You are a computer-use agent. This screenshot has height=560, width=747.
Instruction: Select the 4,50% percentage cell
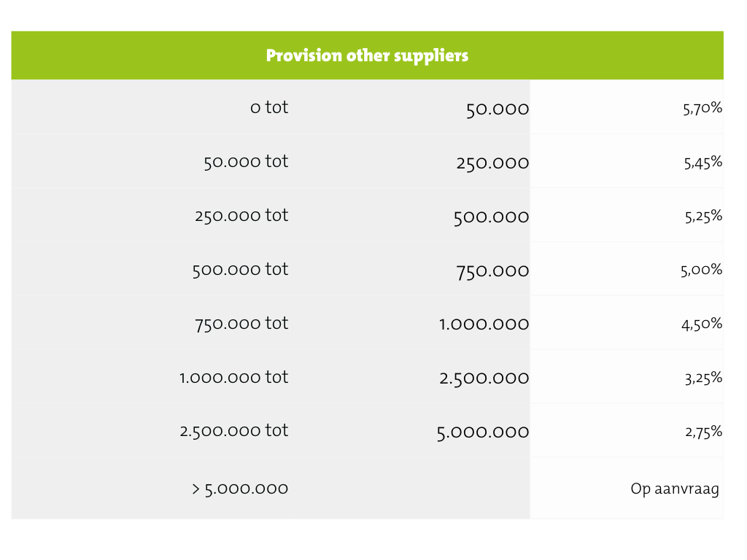702,324
